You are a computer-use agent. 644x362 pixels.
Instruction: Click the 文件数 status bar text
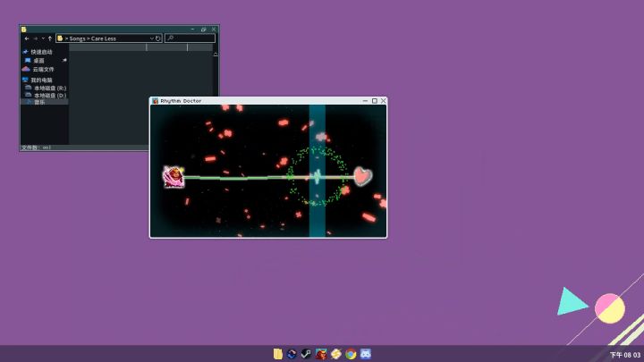[x=36, y=147]
